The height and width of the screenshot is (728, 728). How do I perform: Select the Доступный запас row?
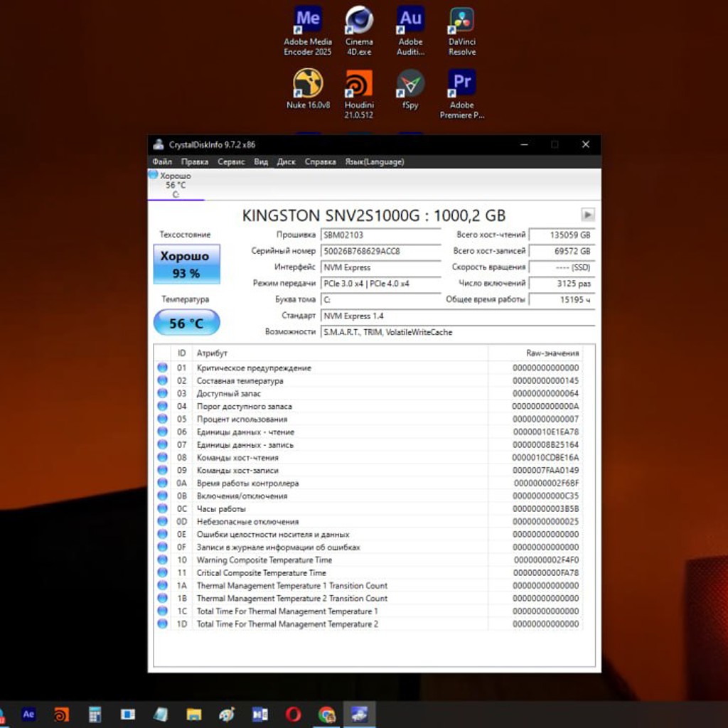[368, 393]
